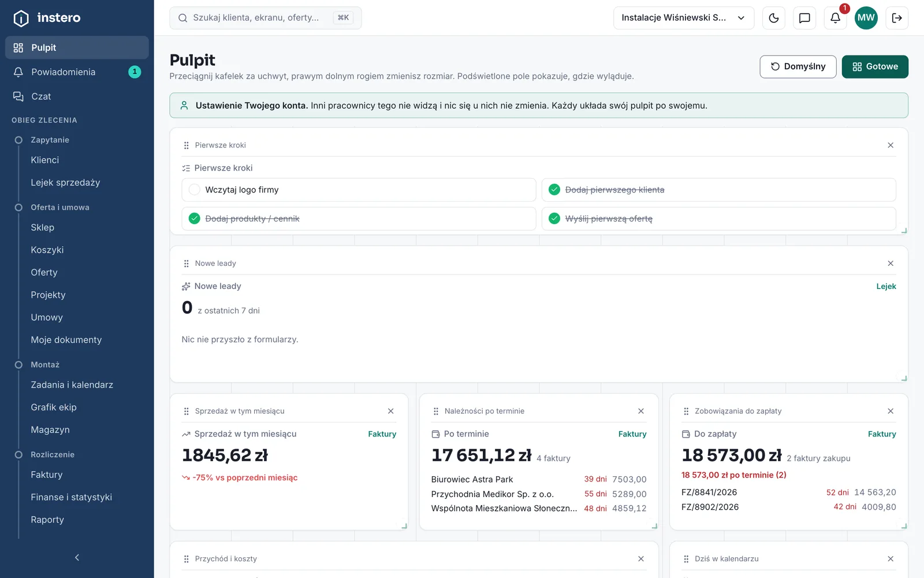Click the logout icon in top bar

pos(897,18)
